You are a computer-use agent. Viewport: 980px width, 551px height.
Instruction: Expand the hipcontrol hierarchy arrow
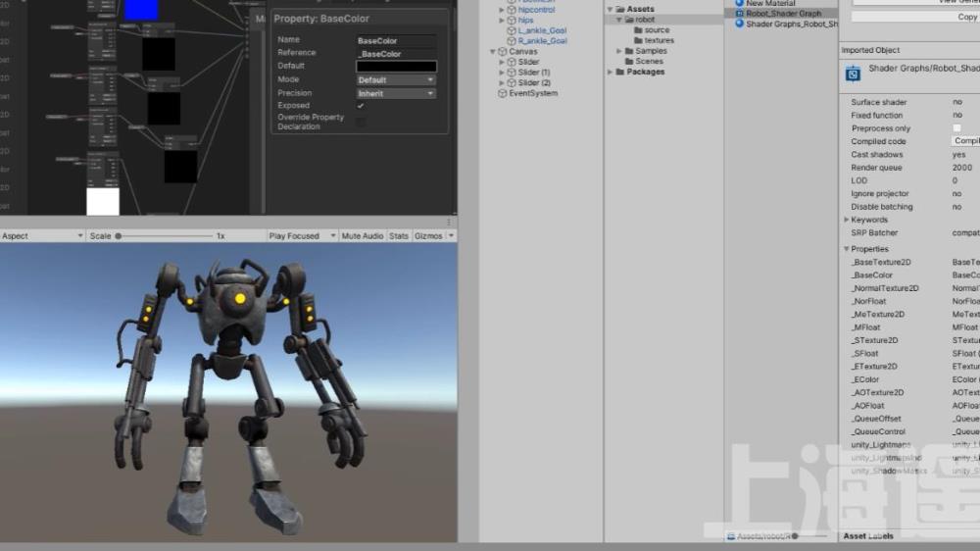coord(501,10)
